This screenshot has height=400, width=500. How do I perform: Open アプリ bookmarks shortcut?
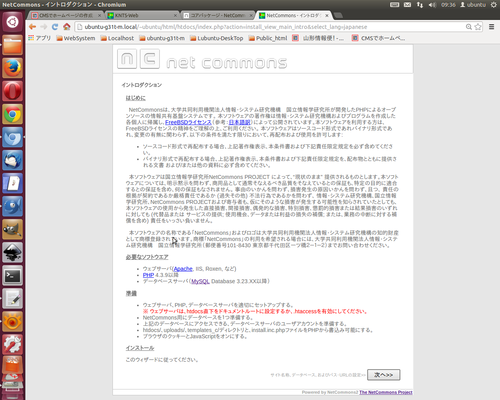pos(39,38)
